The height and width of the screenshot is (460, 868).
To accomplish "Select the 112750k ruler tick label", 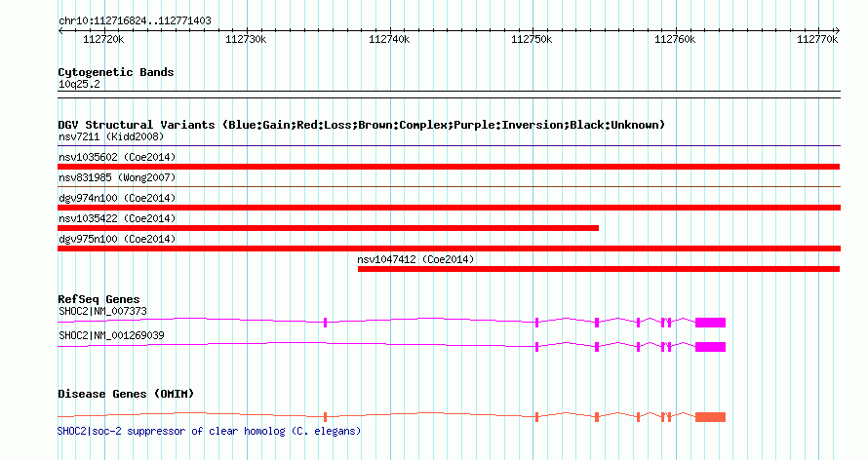I will 532,39.
